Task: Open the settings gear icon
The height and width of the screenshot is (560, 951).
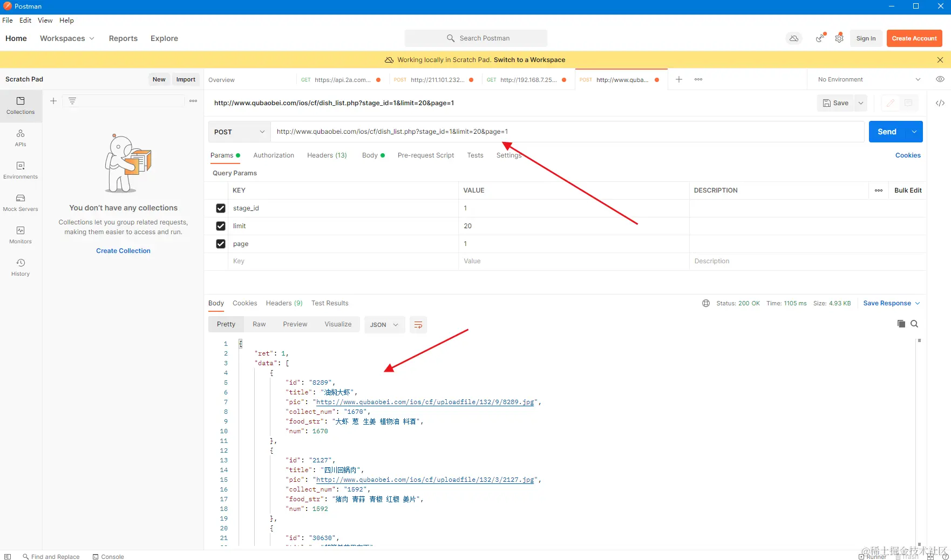Action: pyautogui.click(x=839, y=38)
